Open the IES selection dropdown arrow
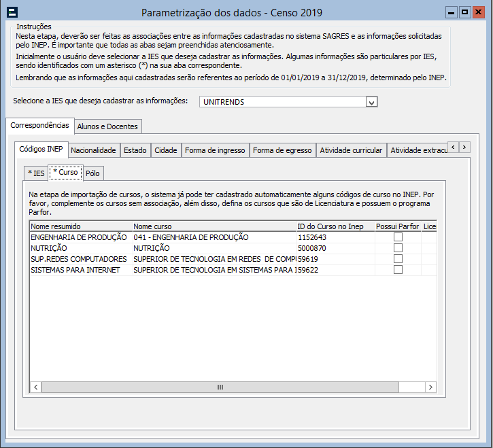 371,102
